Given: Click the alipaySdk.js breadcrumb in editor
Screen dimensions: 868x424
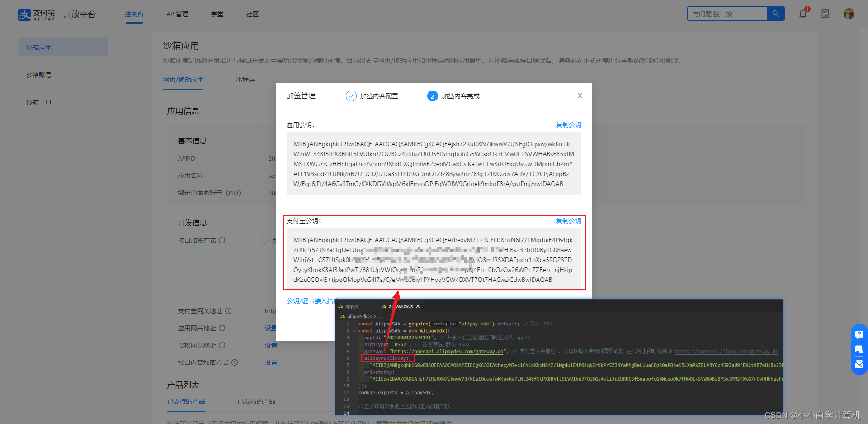Looking at the screenshot, I should point(359,317).
